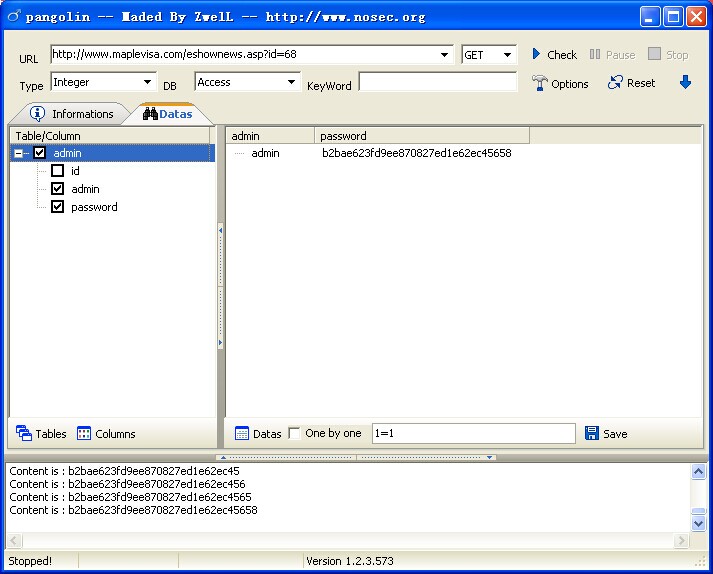The height and width of the screenshot is (574, 713).
Task: Select the admin value in results row
Action: 265,153
